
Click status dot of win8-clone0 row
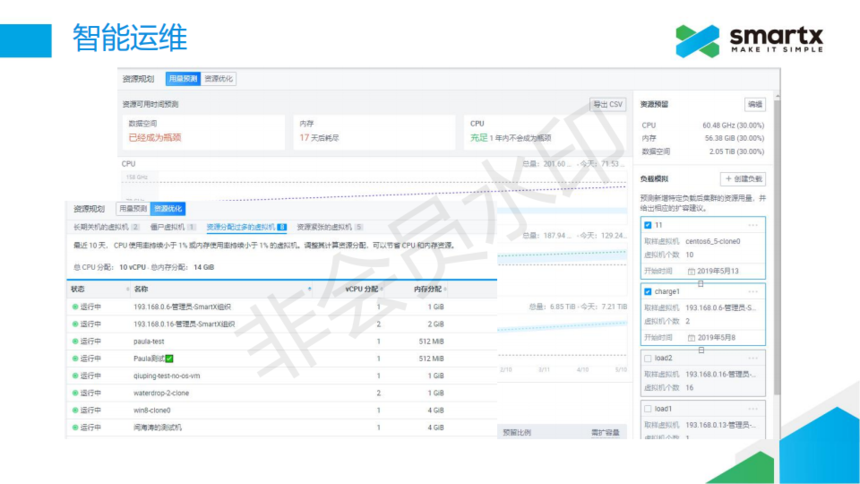tap(75, 410)
